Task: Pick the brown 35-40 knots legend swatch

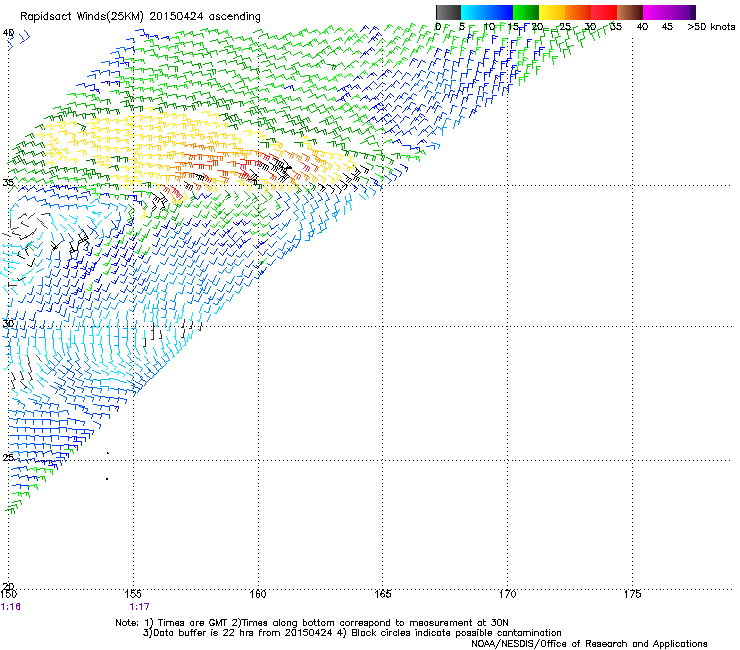Action: 630,12
